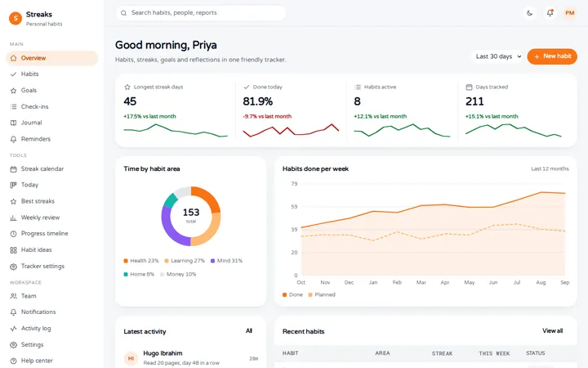Click the Longest streak days sparkline

[176, 131]
